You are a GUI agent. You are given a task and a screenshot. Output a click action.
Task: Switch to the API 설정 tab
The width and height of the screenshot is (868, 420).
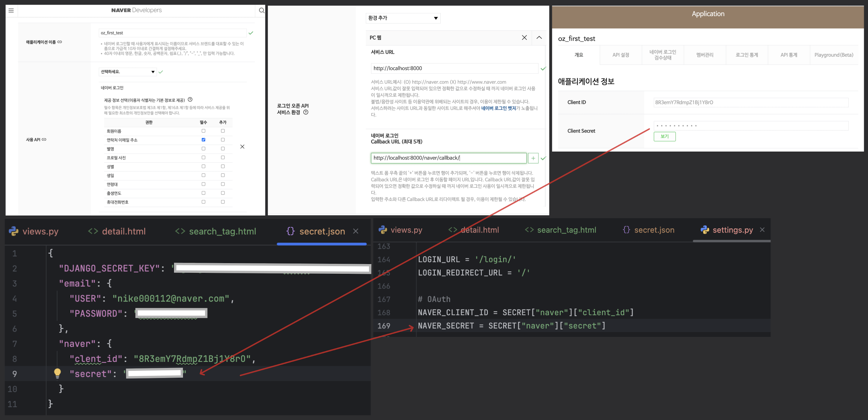(621, 55)
